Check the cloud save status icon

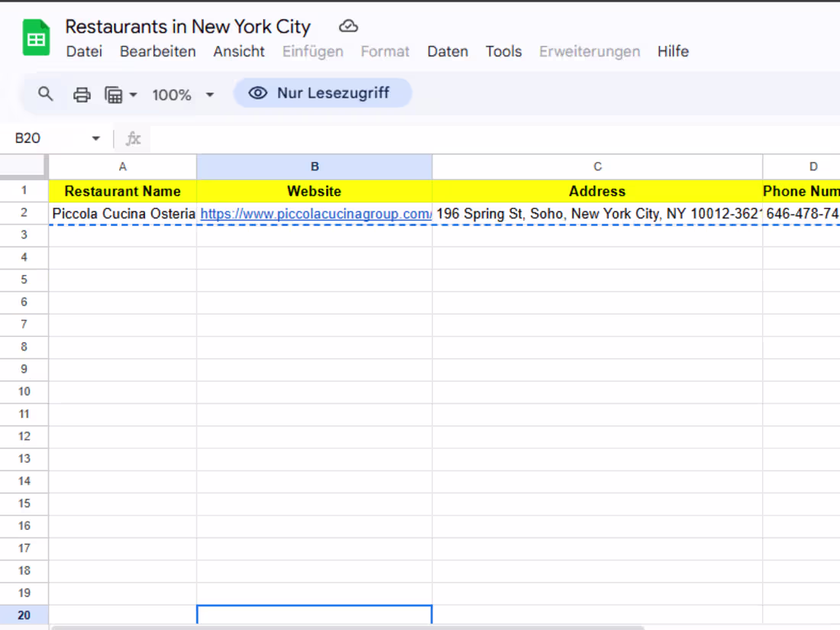[x=348, y=26]
